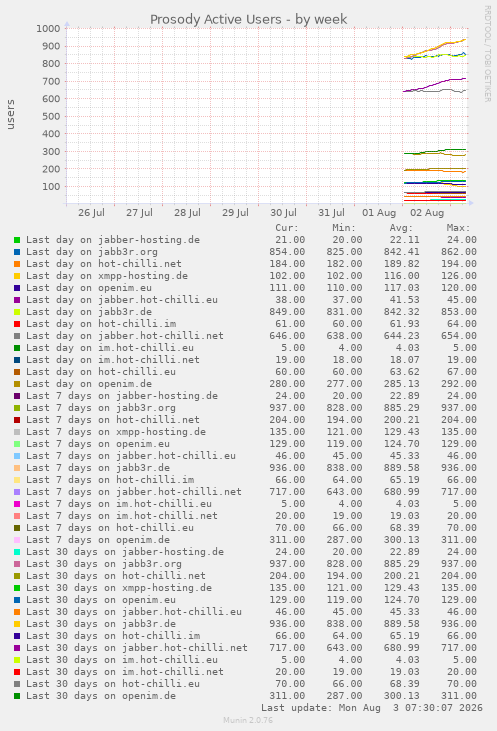Click the 02 Aug x-axis date label

427,213
